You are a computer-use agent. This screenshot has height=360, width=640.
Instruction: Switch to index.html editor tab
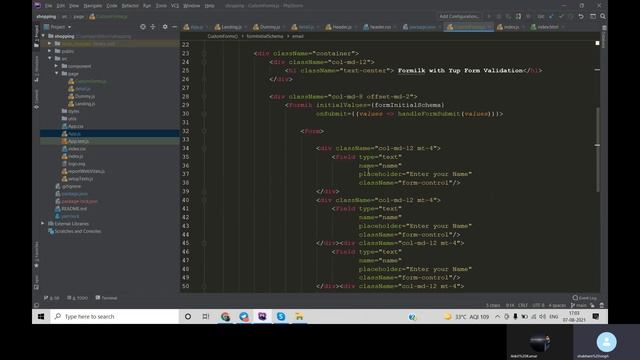pyautogui.click(x=547, y=27)
